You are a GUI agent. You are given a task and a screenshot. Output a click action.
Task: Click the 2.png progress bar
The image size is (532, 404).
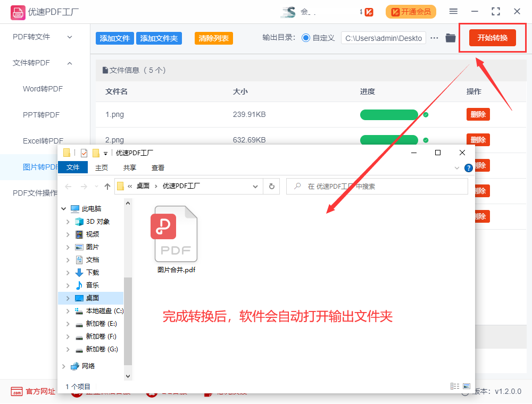tap(389, 140)
